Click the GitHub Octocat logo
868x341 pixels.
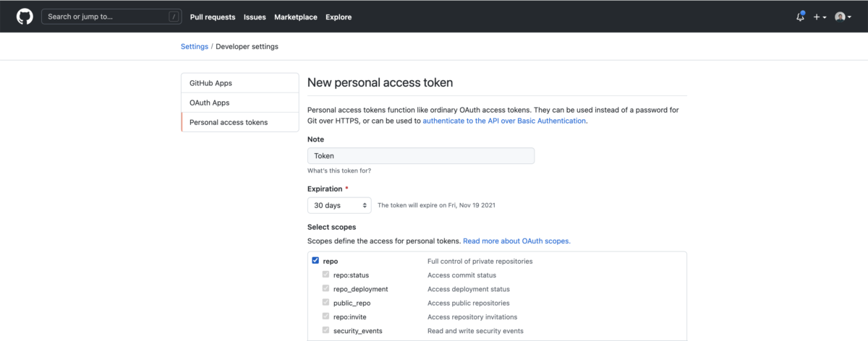25,17
